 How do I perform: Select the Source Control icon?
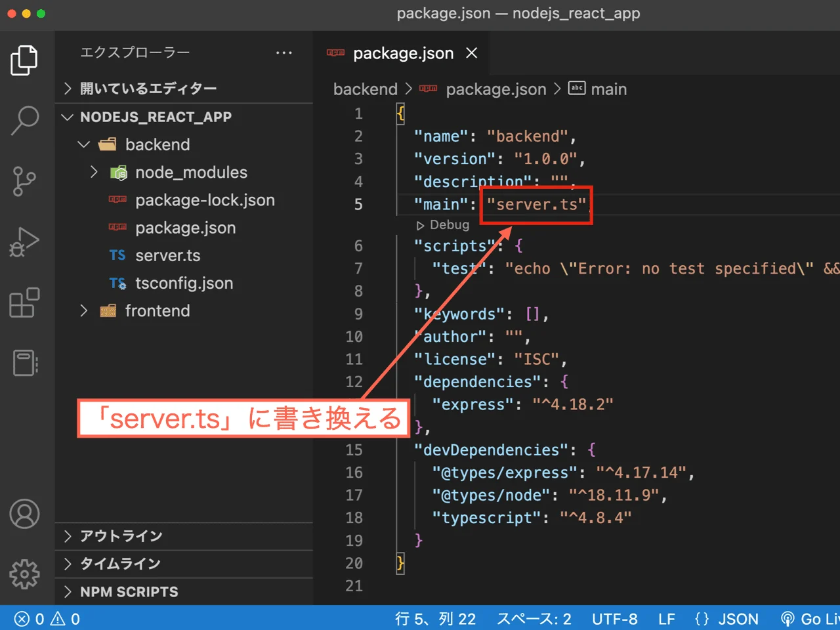[x=25, y=182]
